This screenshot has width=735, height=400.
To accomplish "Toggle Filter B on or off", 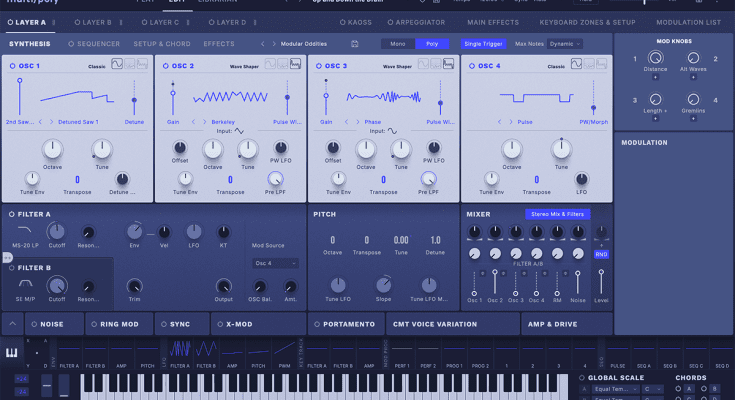I will [x=12, y=268].
